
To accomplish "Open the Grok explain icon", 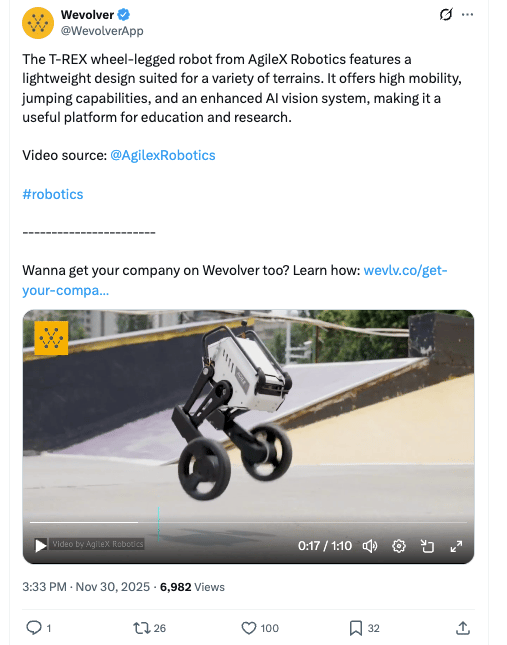I will tap(446, 14).
